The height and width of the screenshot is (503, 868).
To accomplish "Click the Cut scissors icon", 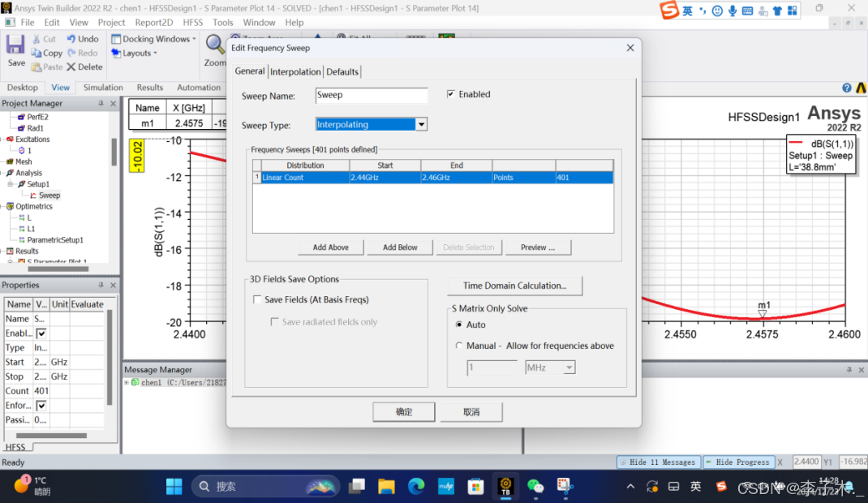I will click(36, 39).
